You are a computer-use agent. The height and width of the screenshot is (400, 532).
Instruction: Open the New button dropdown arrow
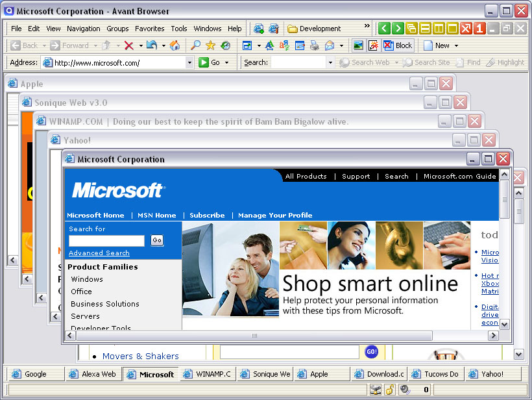456,45
